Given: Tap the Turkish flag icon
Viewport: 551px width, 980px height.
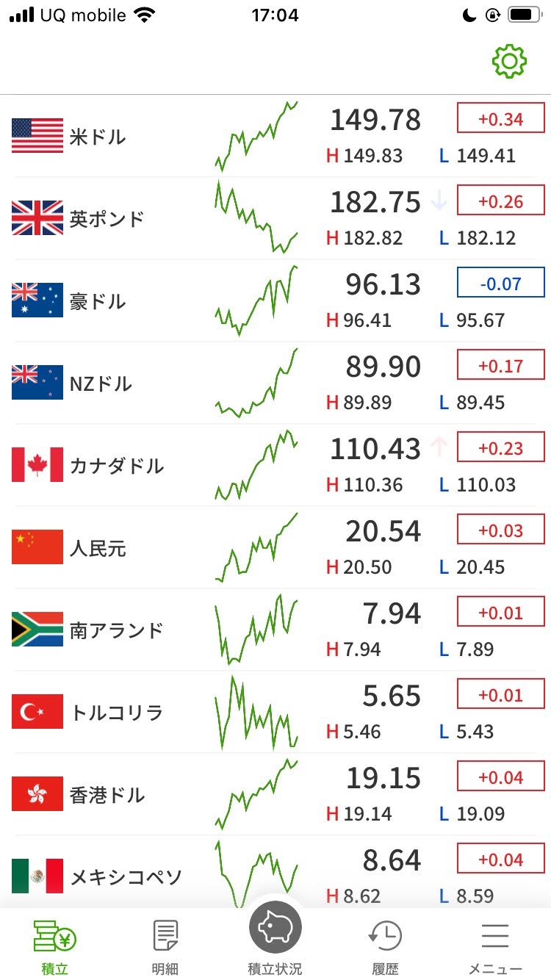Looking at the screenshot, I should [x=37, y=712].
